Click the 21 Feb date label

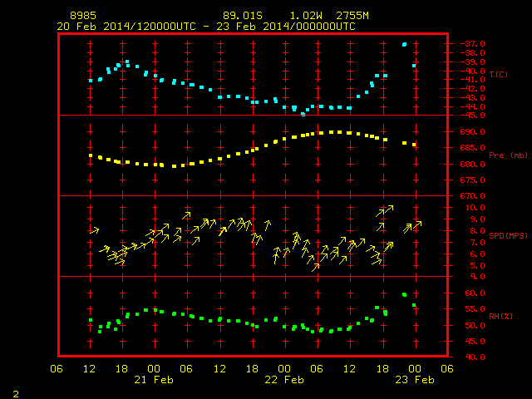coord(154,380)
